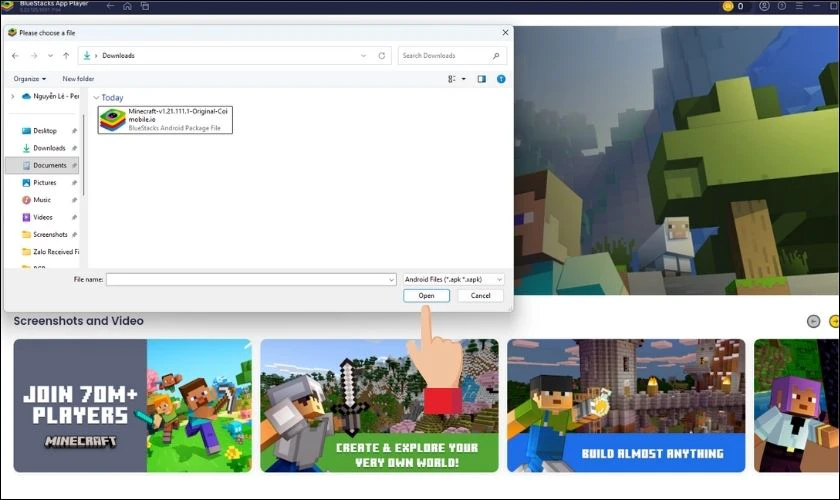Change the view layout icon
Screen dimensions: 840x500
tap(452, 79)
